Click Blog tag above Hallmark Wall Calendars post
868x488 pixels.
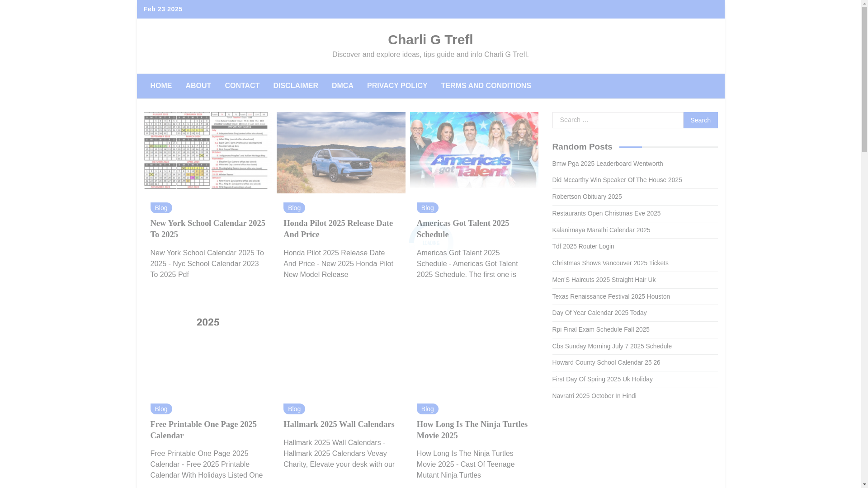(294, 409)
